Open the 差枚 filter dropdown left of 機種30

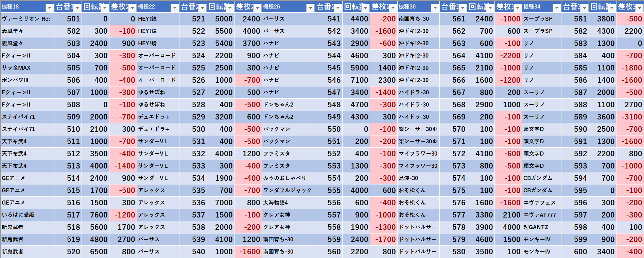[x=393, y=8]
